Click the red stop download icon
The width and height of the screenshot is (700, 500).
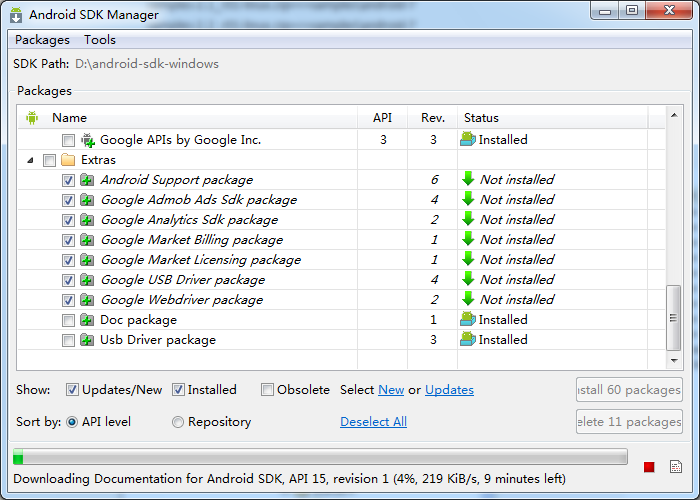click(x=649, y=467)
